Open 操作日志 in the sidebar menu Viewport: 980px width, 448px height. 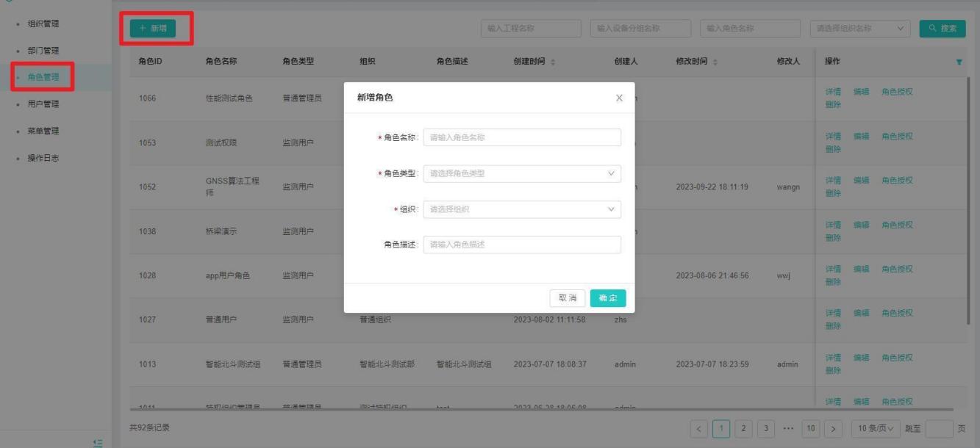(43, 159)
